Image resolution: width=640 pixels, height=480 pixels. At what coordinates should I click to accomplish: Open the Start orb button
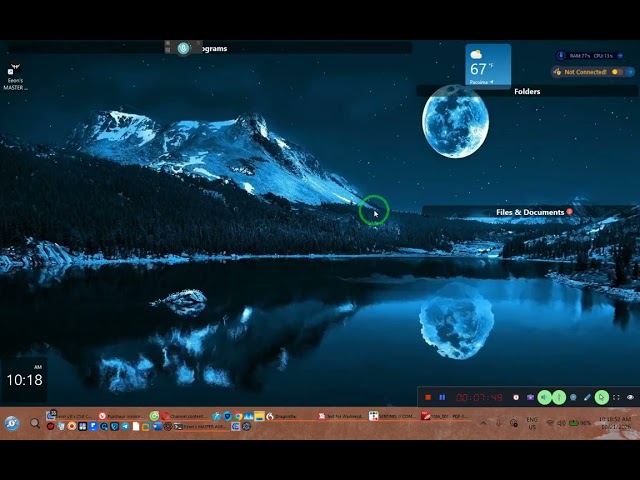tap(12, 423)
